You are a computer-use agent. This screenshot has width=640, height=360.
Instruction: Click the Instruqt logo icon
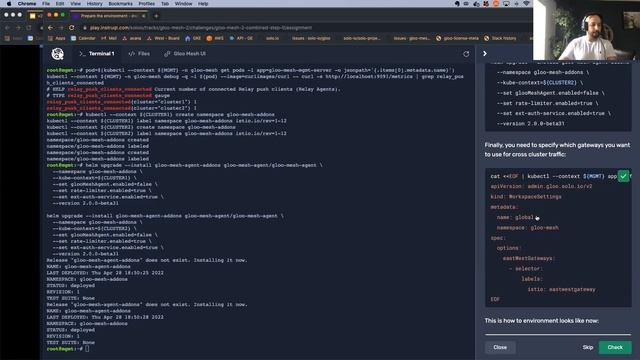(x=58, y=53)
